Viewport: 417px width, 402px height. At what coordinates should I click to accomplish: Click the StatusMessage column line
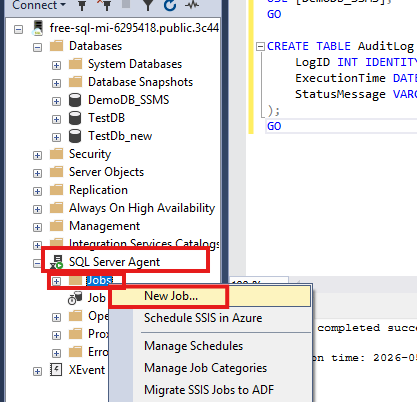pyautogui.click(x=356, y=94)
